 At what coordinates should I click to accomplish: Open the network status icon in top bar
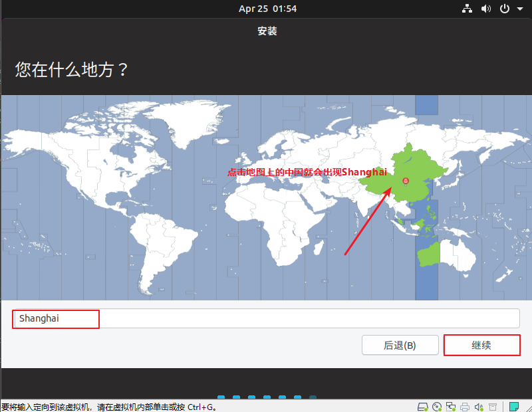point(467,9)
